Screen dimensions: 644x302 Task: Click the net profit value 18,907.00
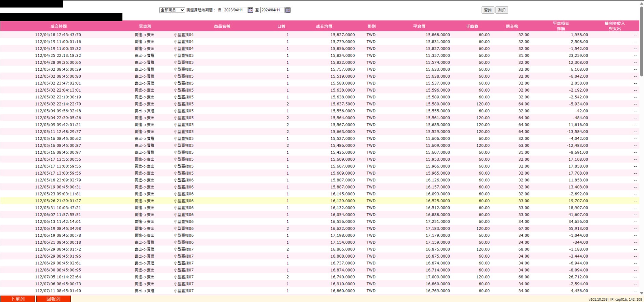pyautogui.click(x=578, y=208)
